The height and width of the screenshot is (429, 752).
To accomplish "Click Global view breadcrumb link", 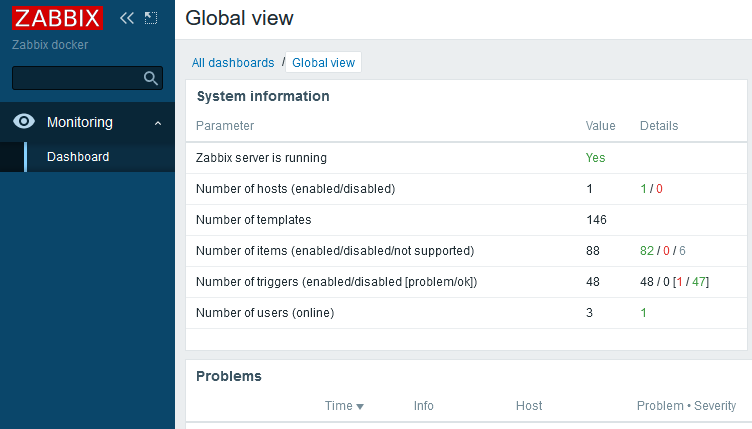I will coord(323,62).
